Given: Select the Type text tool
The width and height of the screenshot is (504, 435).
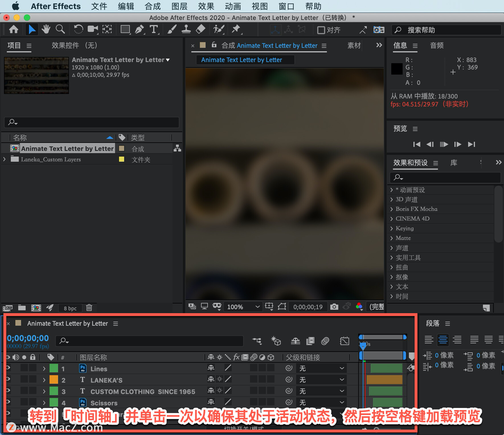Looking at the screenshot, I should tap(154, 29).
